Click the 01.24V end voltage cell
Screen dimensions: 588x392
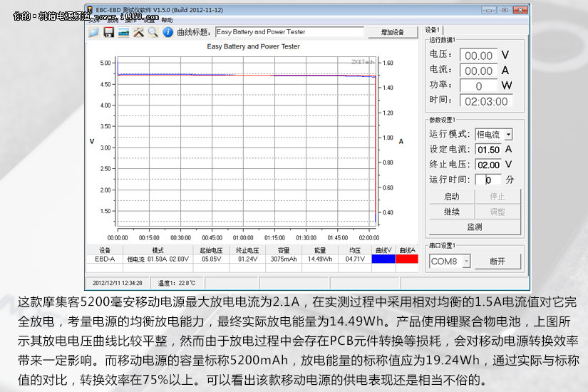click(247, 259)
